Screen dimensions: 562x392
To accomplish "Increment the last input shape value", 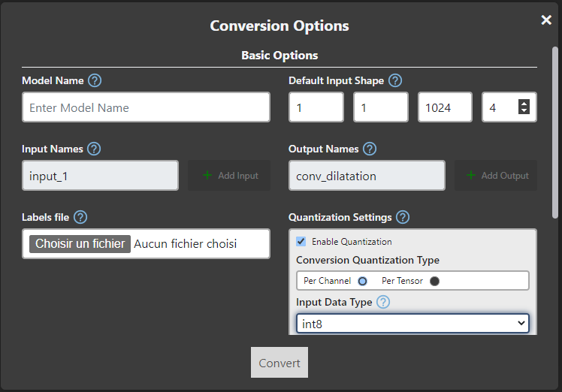I will (x=524, y=104).
